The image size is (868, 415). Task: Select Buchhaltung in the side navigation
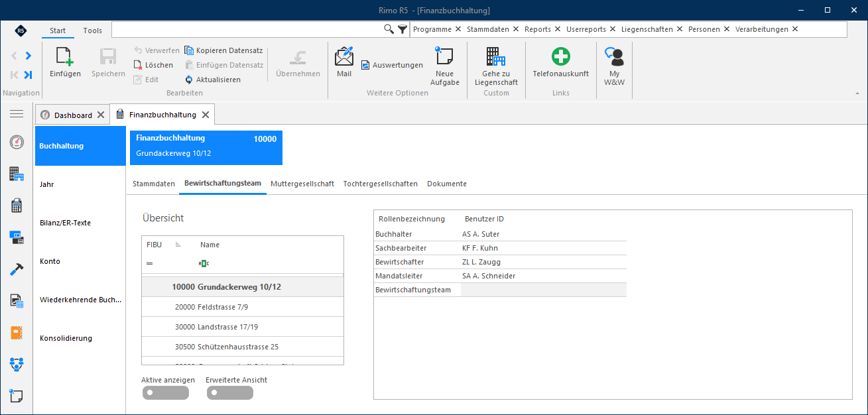[80, 146]
